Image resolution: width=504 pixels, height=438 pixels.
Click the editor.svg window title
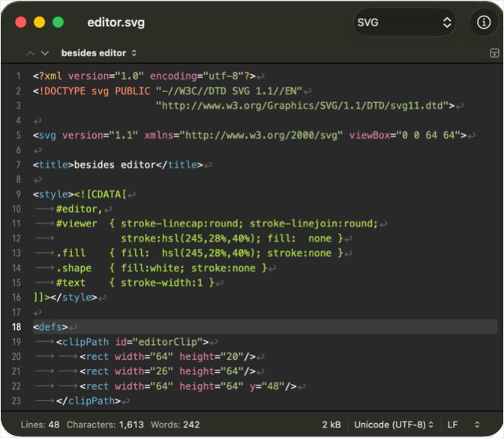(116, 22)
